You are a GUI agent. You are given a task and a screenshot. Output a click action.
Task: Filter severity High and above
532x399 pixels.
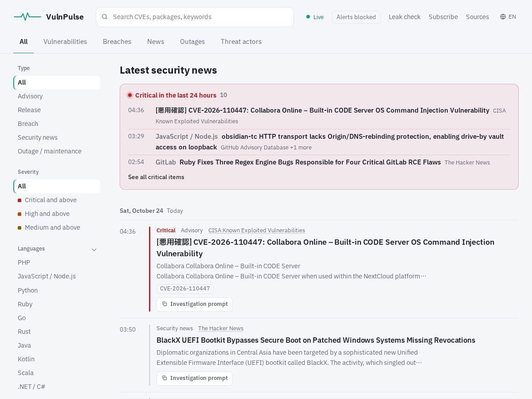coord(57,214)
